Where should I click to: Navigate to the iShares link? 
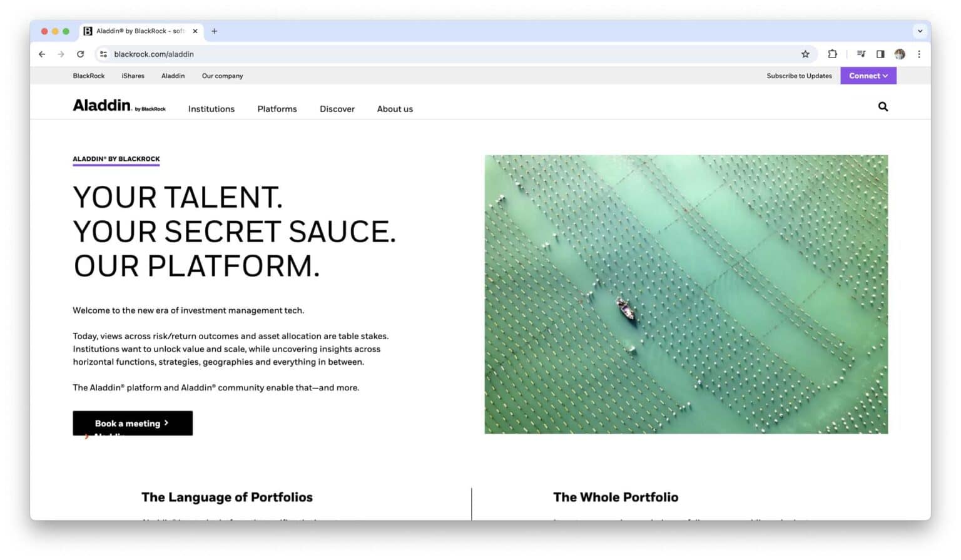pyautogui.click(x=133, y=75)
